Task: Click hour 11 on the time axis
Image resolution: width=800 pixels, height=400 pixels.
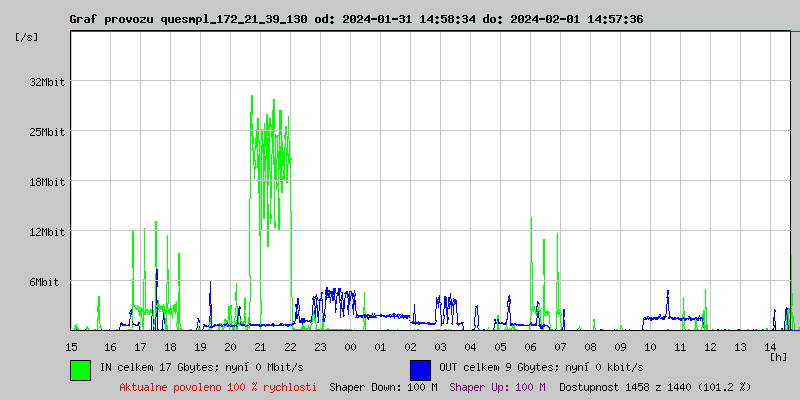Action: coord(680,346)
